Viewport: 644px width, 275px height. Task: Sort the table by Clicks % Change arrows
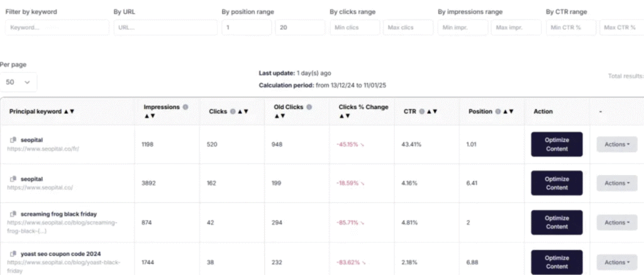point(345,116)
